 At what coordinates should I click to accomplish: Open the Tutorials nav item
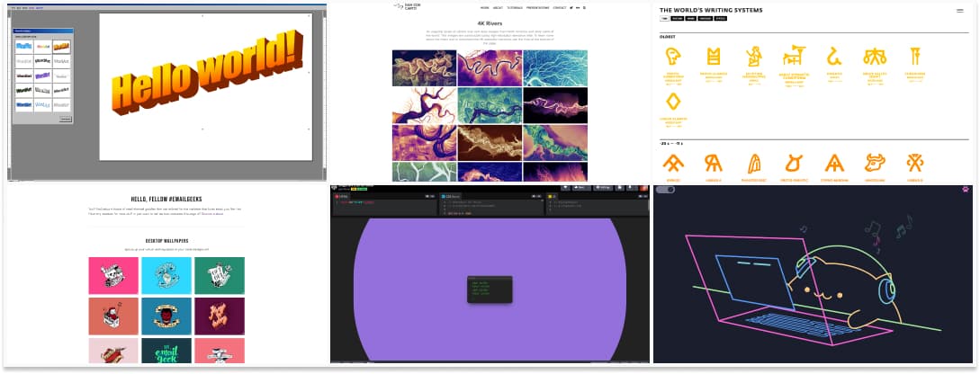(x=514, y=7)
